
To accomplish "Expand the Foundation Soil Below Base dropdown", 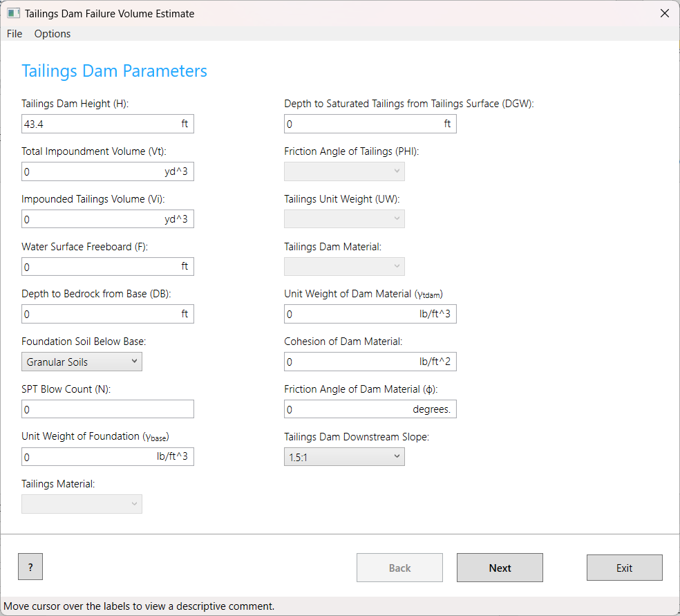I will point(82,362).
